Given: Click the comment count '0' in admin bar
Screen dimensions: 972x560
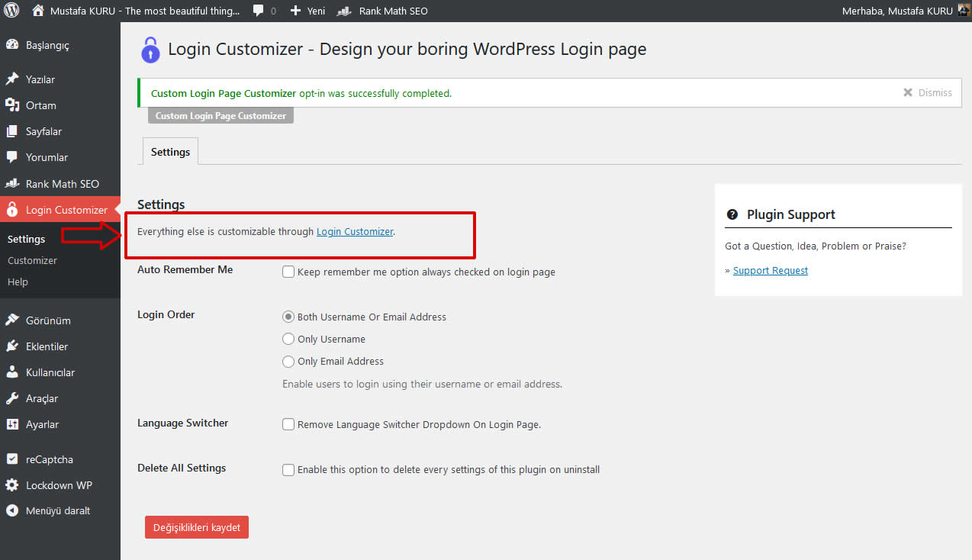Looking at the screenshot, I should click(x=273, y=11).
